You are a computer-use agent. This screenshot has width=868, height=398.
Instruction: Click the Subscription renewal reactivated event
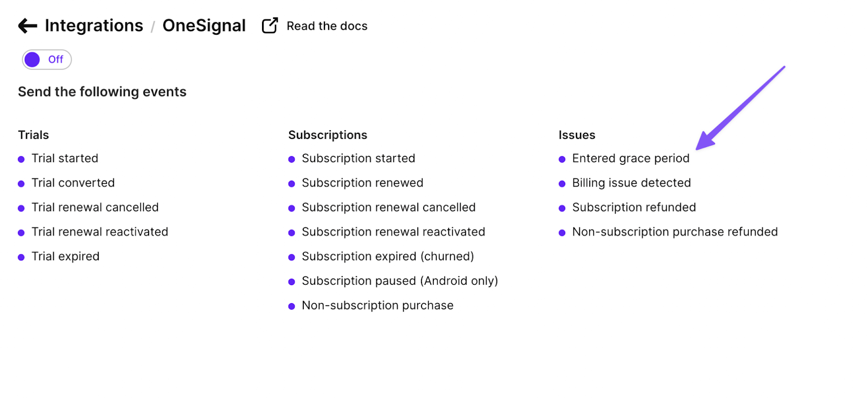[x=393, y=232]
